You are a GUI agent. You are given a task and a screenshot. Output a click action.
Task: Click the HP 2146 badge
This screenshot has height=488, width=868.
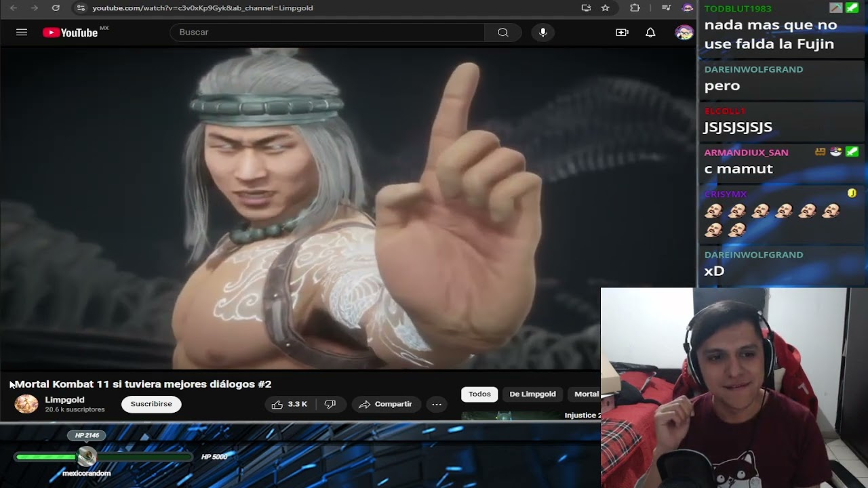pos(87,435)
